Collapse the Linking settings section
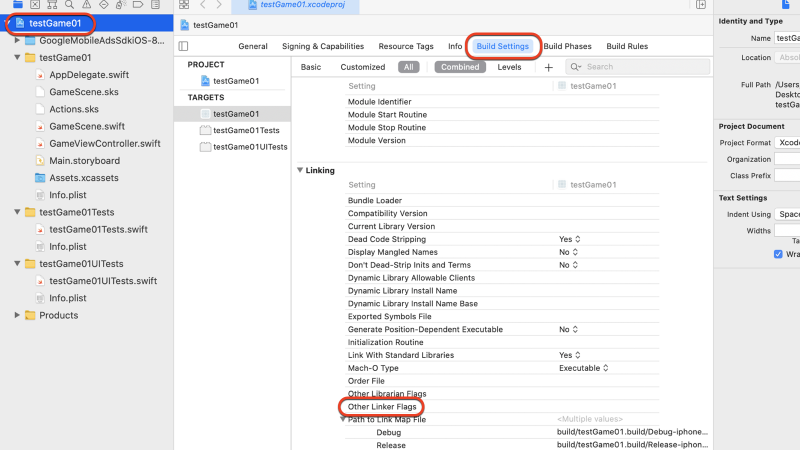The height and width of the screenshot is (450, 800). (300, 170)
